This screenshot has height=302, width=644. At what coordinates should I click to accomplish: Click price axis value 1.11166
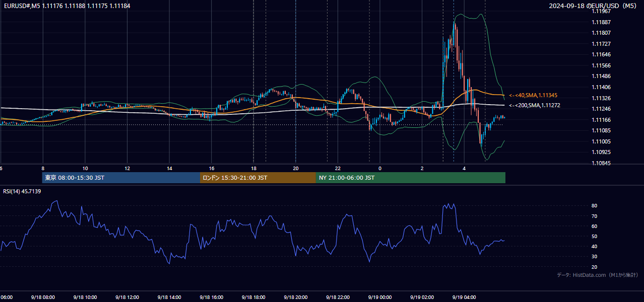click(601, 120)
